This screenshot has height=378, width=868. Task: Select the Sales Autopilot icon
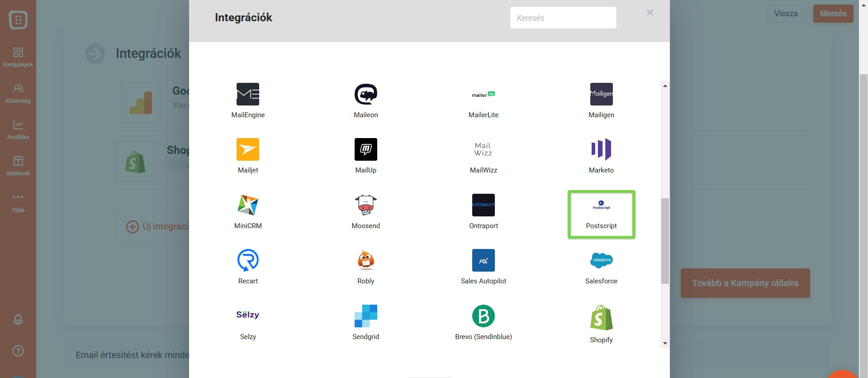(x=484, y=260)
